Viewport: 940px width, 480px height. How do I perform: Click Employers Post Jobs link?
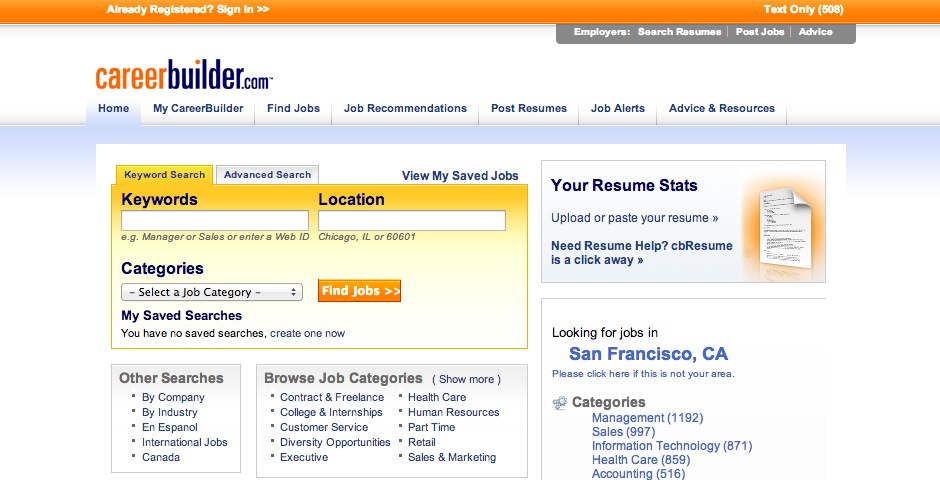tap(760, 32)
